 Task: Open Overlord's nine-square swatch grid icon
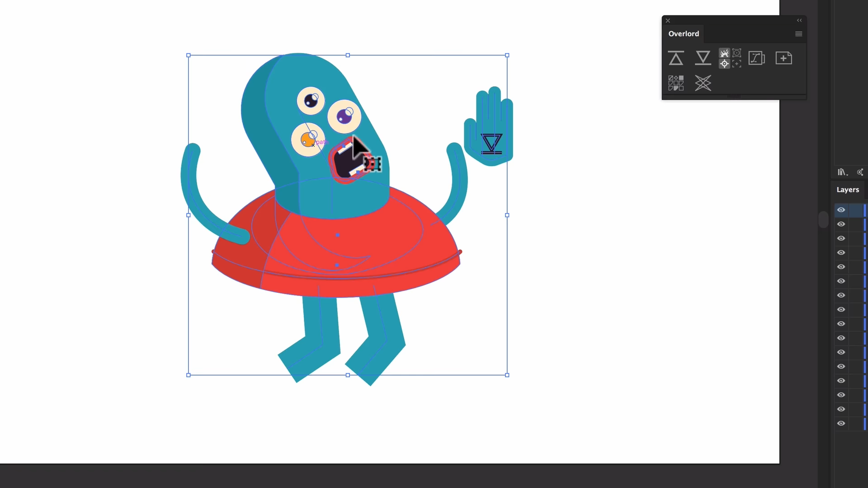coord(676,83)
